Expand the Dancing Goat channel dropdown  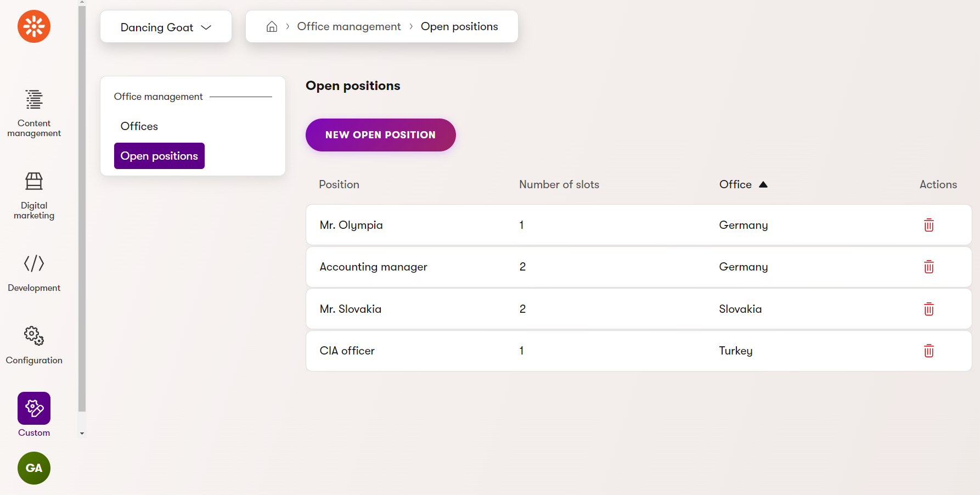tap(166, 27)
